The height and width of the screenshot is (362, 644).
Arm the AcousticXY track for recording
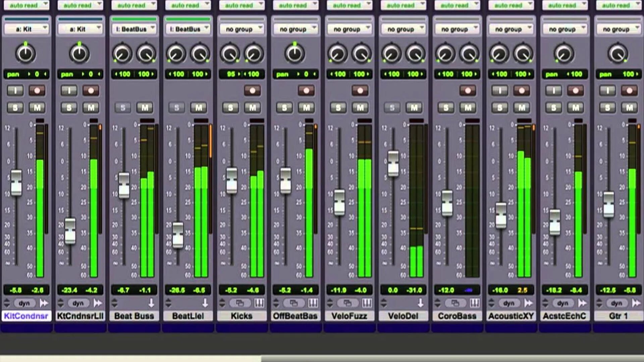pos(522,90)
